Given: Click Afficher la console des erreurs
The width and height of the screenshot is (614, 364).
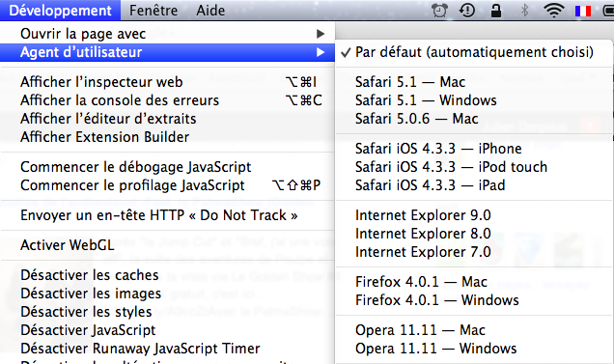Looking at the screenshot, I should tap(168, 100).
